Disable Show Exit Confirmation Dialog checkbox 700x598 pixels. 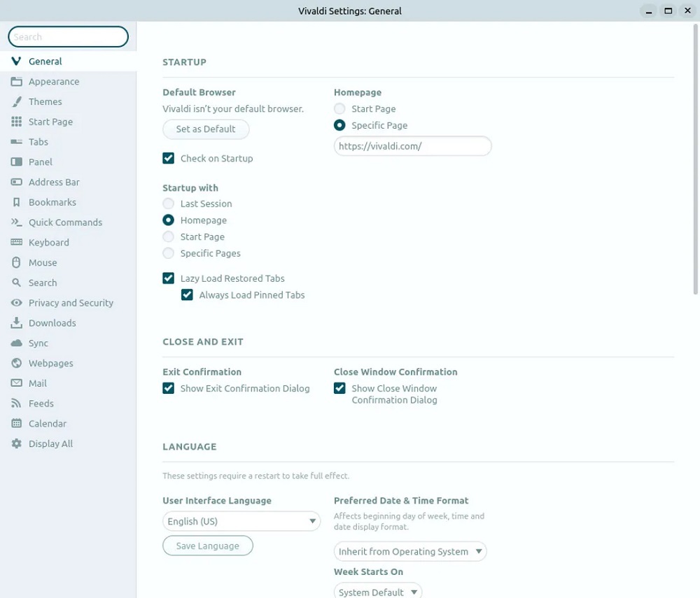(169, 389)
